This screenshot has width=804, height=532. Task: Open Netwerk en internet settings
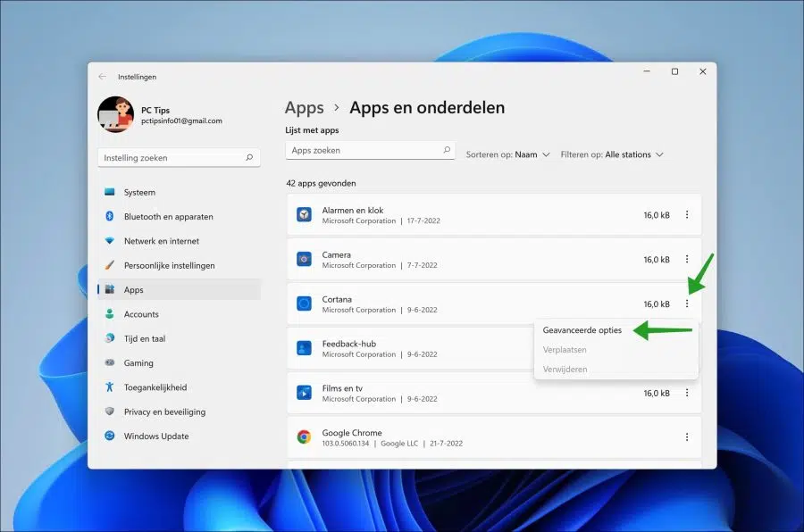(179, 241)
